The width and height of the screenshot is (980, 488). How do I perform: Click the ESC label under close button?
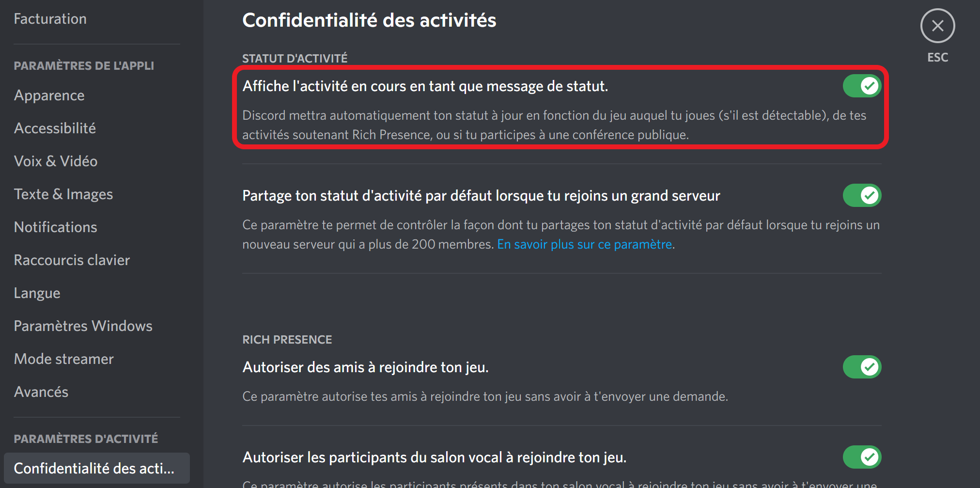pyautogui.click(x=937, y=58)
